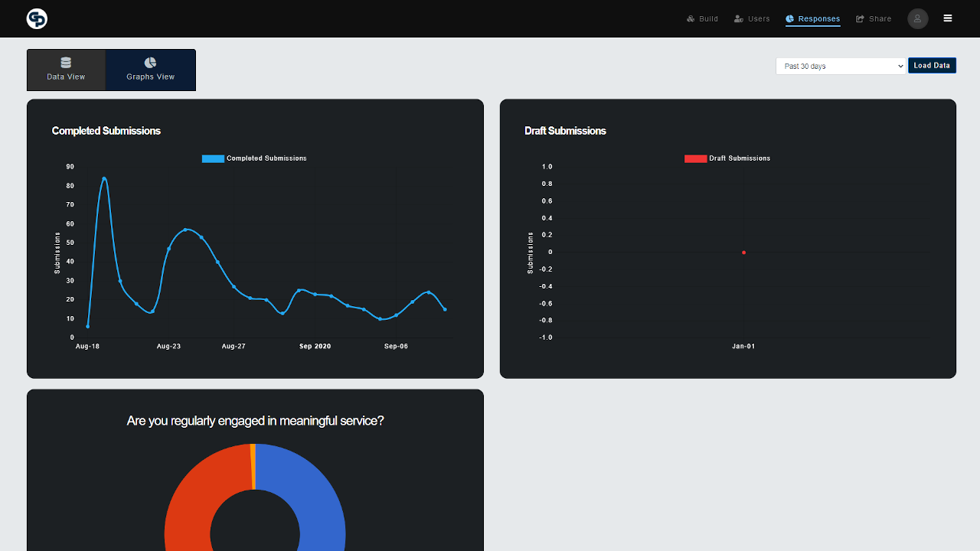Image resolution: width=980 pixels, height=551 pixels.
Task: Open the user profile avatar
Action: point(917,19)
